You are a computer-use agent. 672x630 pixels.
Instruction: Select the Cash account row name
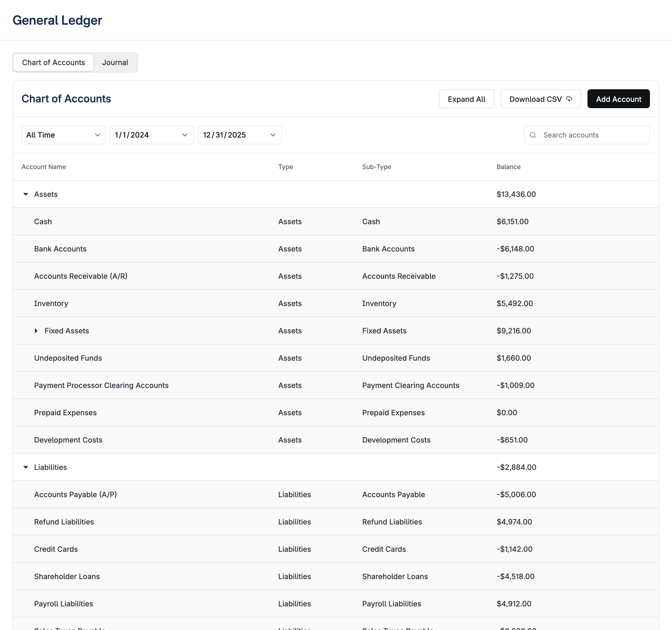(43, 222)
